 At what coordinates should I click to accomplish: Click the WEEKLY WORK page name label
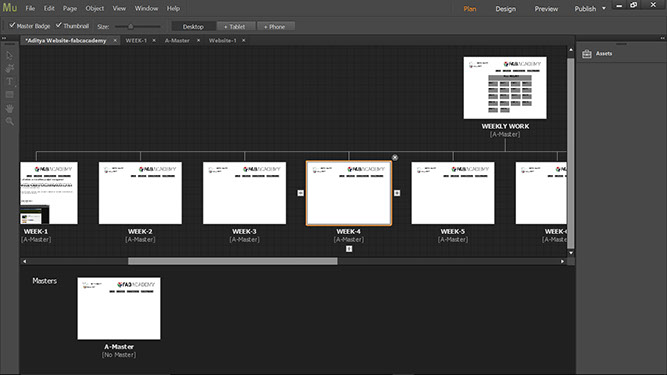pyautogui.click(x=505, y=126)
